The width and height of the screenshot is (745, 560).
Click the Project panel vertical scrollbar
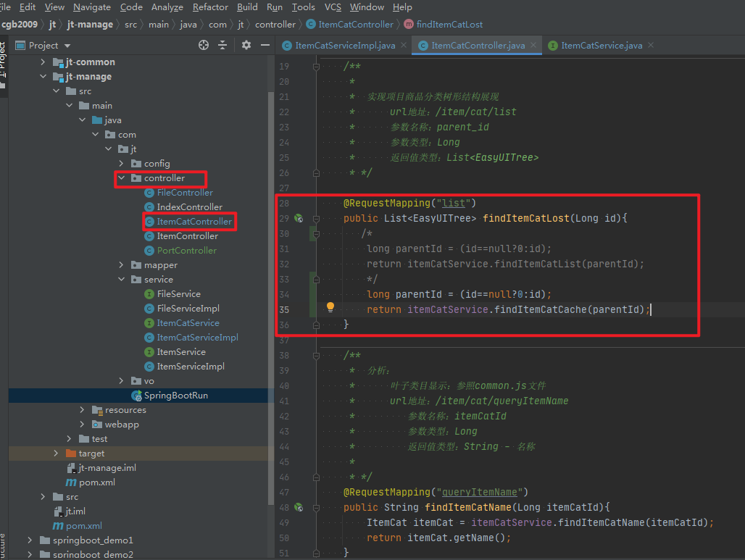(x=271, y=298)
